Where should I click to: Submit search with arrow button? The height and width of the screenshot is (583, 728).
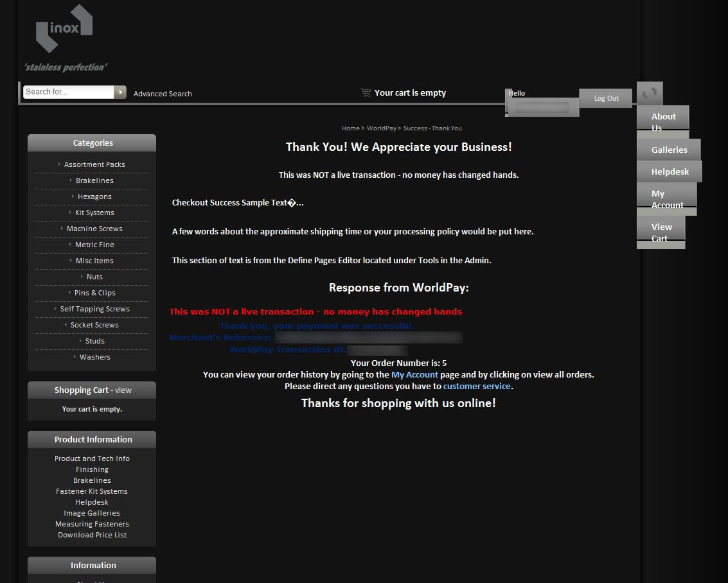[x=120, y=92]
